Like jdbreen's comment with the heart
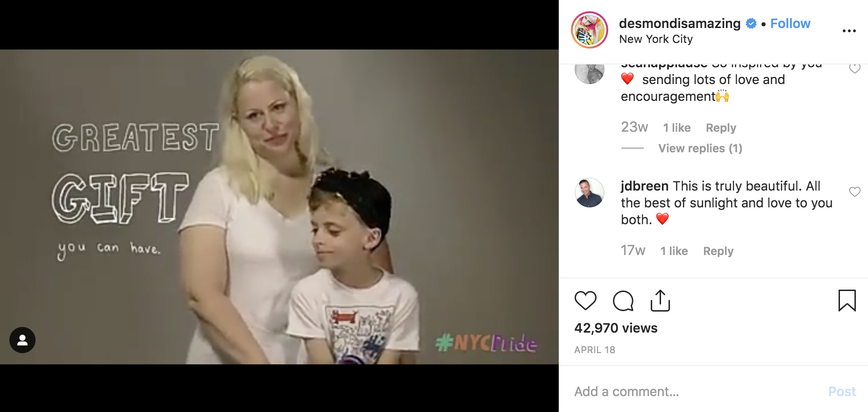This screenshot has height=412, width=868. click(855, 192)
